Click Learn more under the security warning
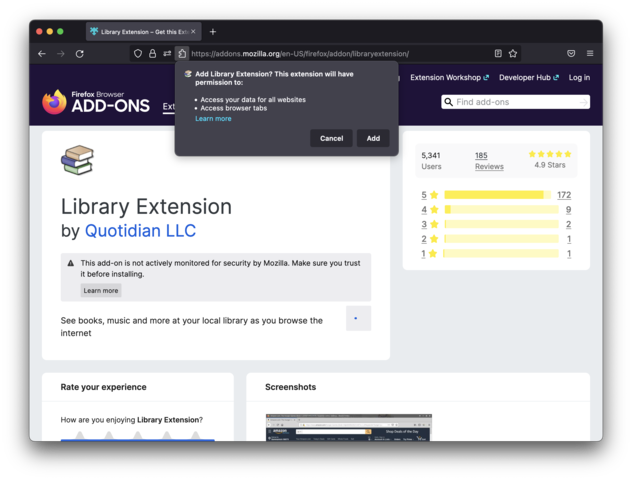 click(101, 291)
